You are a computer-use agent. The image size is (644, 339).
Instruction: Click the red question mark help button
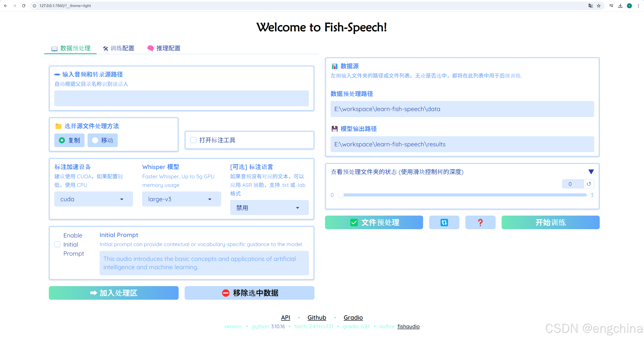click(480, 222)
